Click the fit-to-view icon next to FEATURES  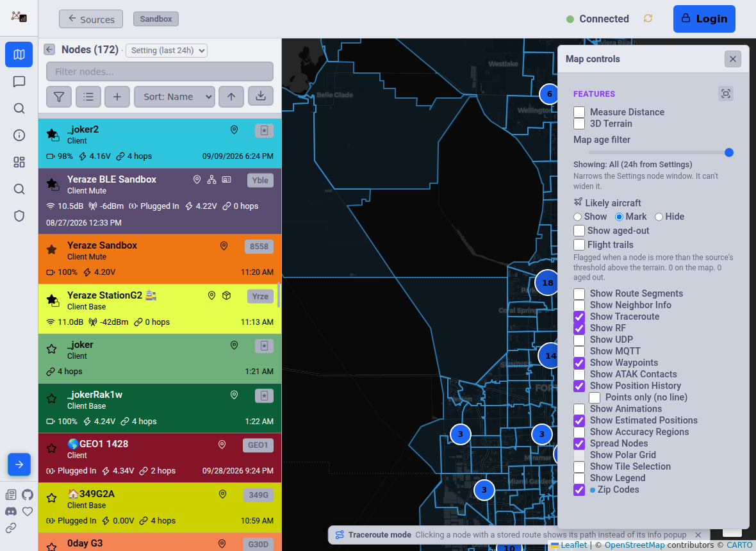coord(726,94)
